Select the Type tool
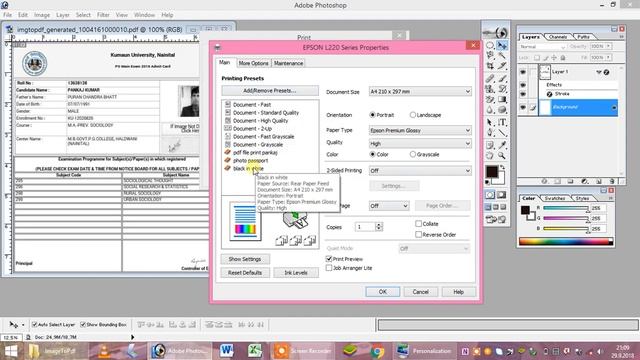 (502, 122)
